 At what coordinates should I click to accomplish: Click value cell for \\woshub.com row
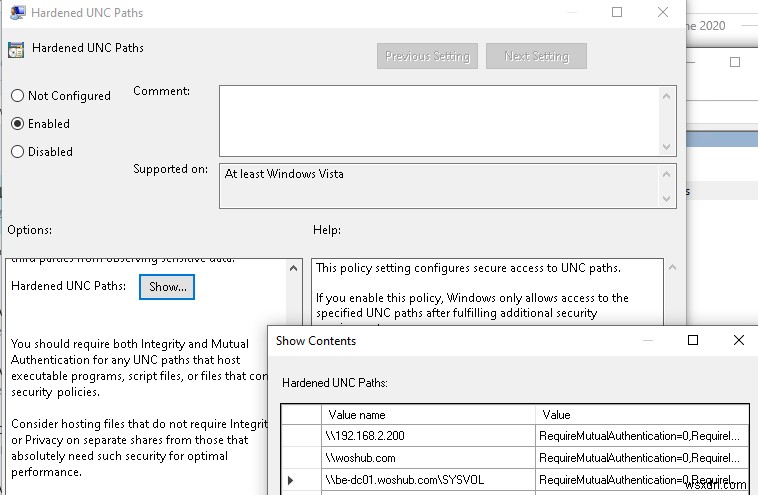pyautogui.click(x=642, y=457)
